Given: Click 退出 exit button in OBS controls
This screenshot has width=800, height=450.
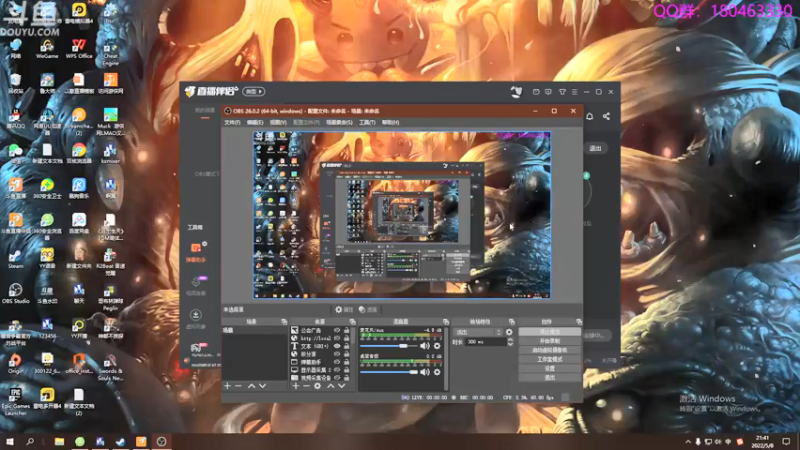Looking at the screenshot, I should 549,378.
